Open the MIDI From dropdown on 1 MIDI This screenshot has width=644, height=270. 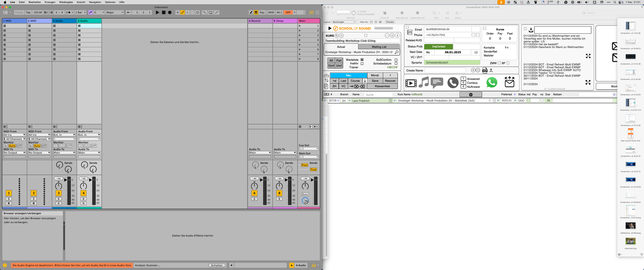[x=14, y=135]
